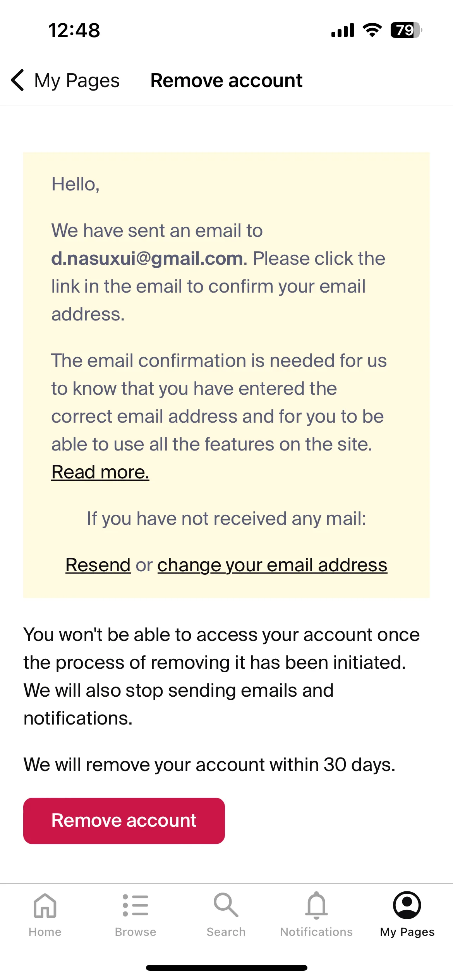Tap the d.nasuxui@gmail.com email text

(147, 258)
